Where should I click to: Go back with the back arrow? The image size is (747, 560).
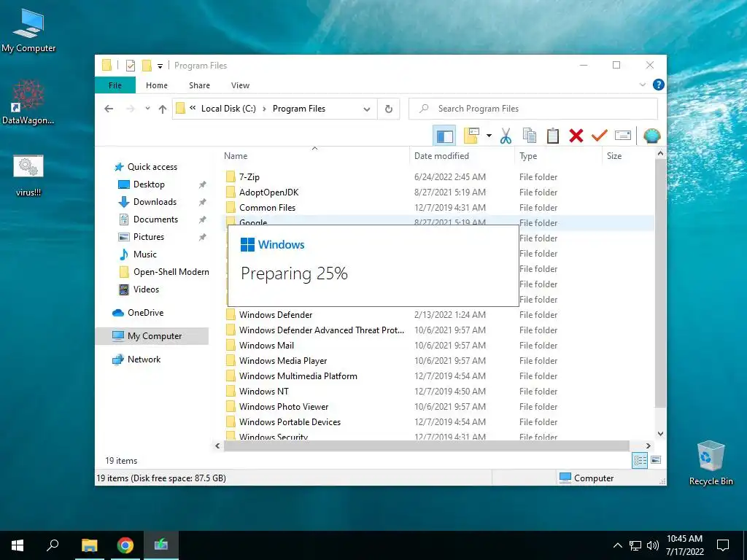[109, 109]
